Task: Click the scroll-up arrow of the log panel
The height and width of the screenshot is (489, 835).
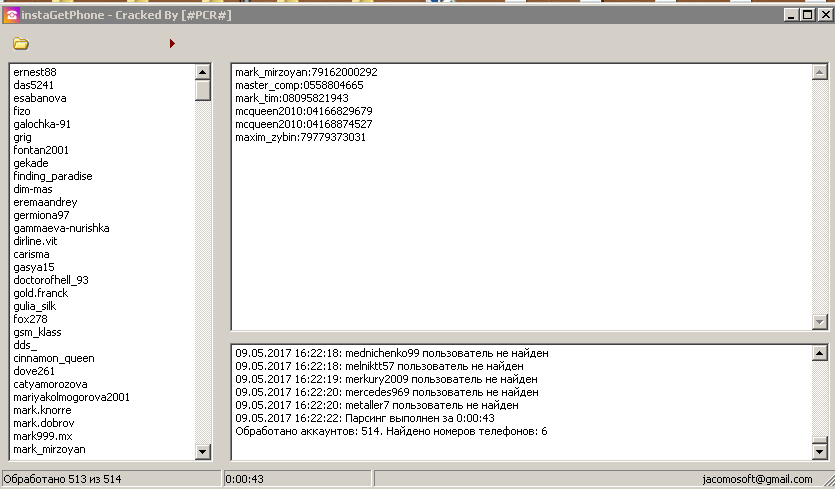Action: [x=820, y=353]
